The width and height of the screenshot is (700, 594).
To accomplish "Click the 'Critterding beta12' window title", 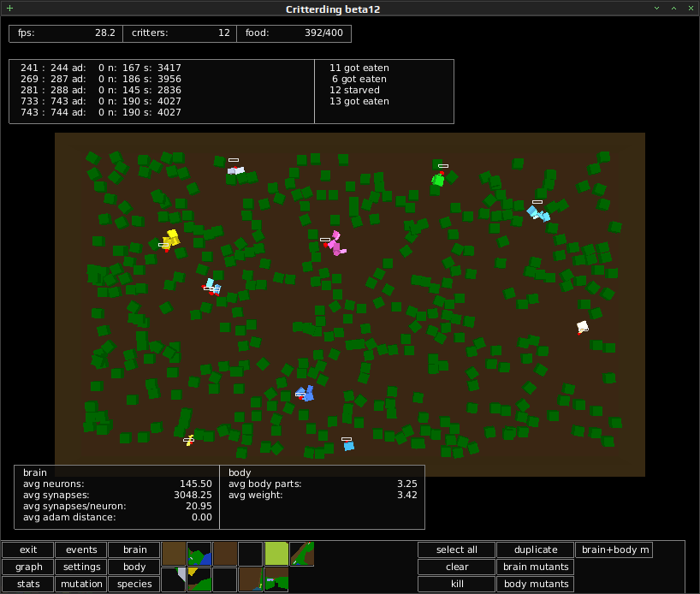I will pyautogui.click(x=333, y=9).
